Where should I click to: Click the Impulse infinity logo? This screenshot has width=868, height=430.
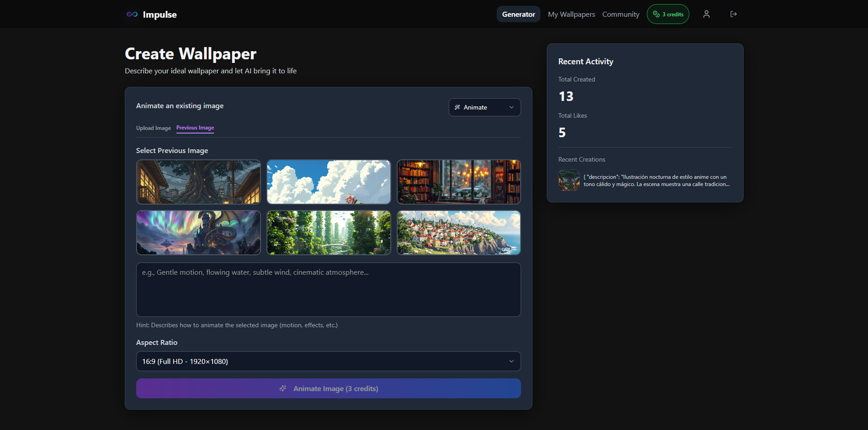(x=131, y=14)
